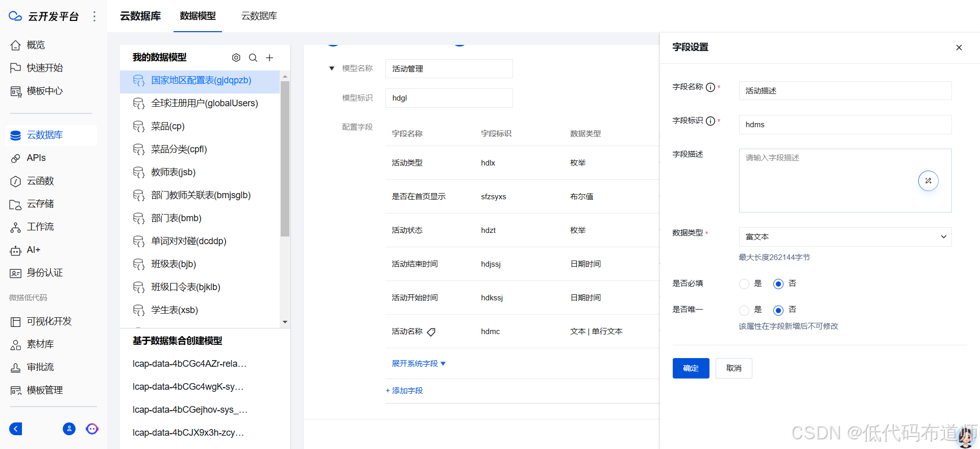Select 国家地区配置表(gjdqpzb) model
This screenshot has height=449, width=980.
200,81
